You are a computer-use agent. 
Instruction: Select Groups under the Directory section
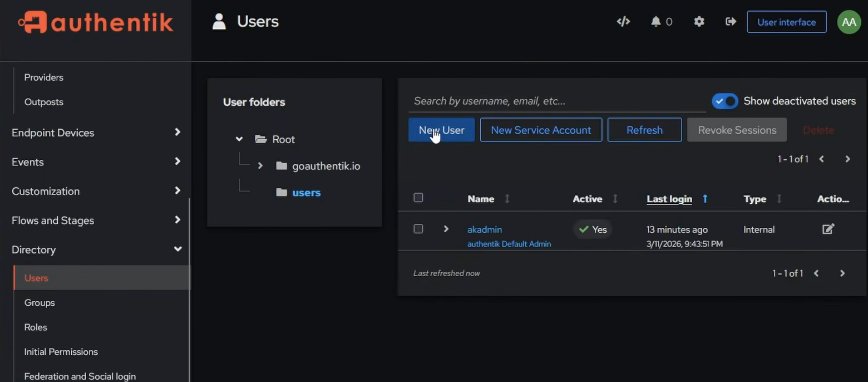[39, 302]
